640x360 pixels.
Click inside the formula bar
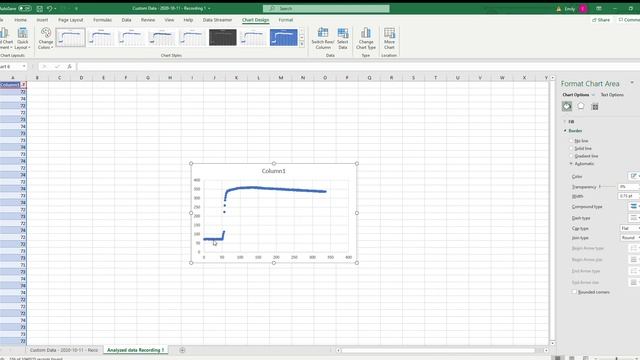tap(358, 67)
